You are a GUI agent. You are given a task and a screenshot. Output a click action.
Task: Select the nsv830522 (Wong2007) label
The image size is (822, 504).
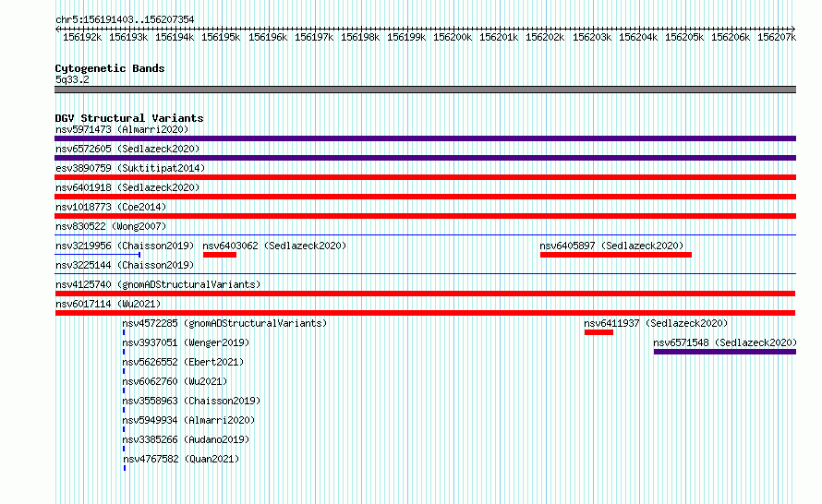click(x=111, y=226)
